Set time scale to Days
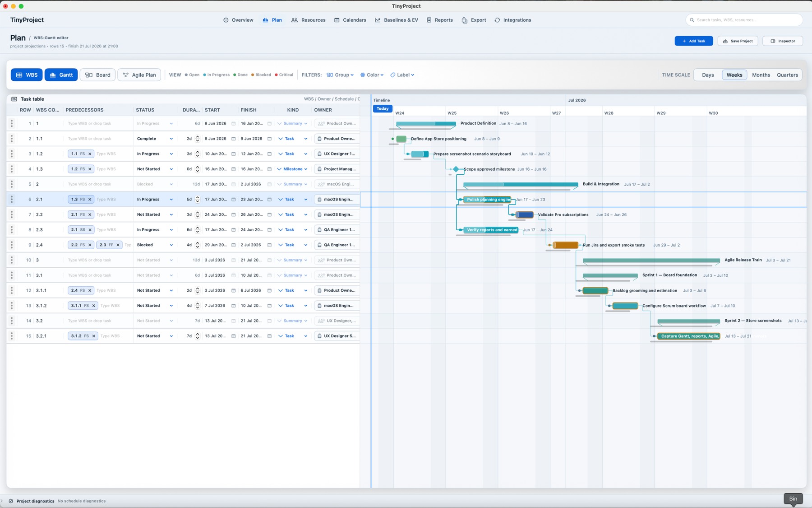 coord(708,75)
